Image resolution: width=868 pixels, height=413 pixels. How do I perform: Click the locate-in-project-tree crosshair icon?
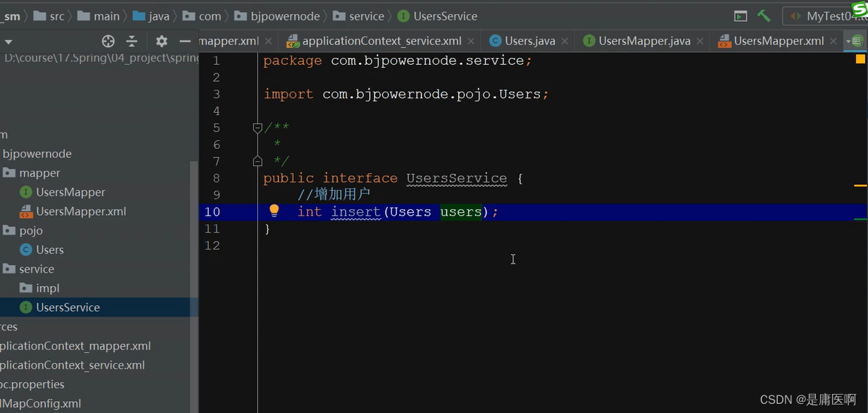click(108, 41)
